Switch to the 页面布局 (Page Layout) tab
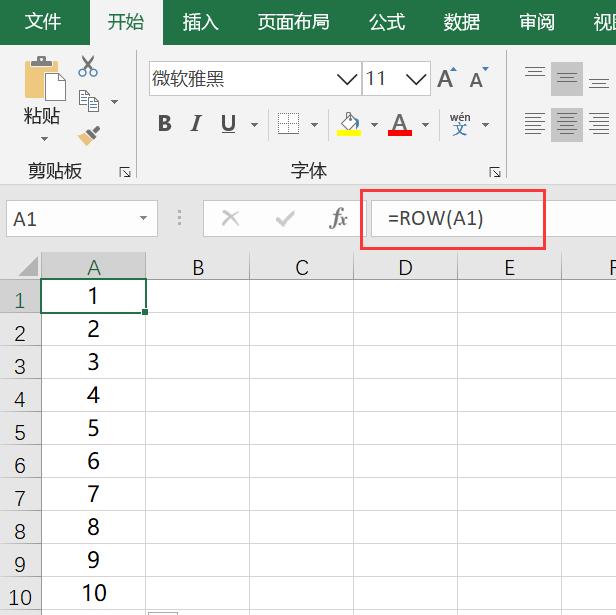 [x=293, y=22]
